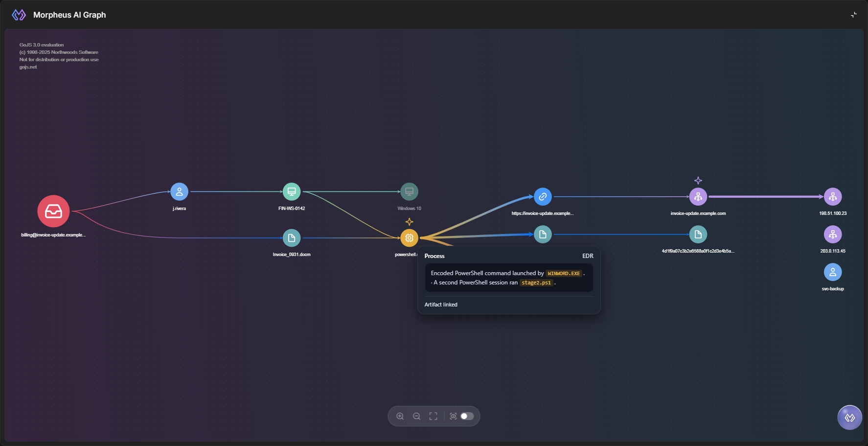Click the 'Morpheus AI Graph' title

69,15
